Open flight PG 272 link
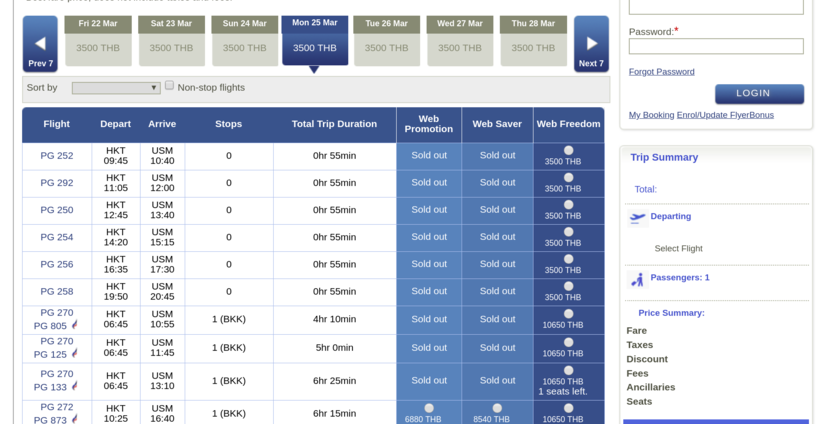The width and height of the screenshot is (820, 424). coord(56,407)
